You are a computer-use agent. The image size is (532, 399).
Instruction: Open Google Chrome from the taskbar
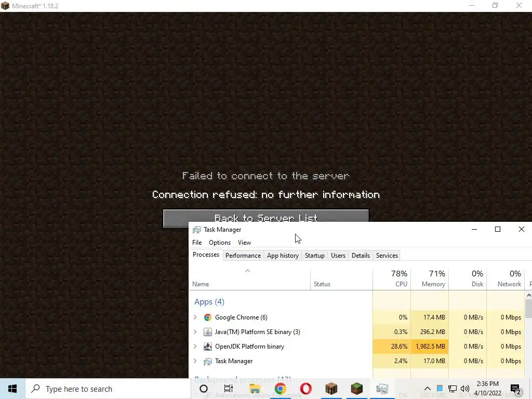[280, 389]
